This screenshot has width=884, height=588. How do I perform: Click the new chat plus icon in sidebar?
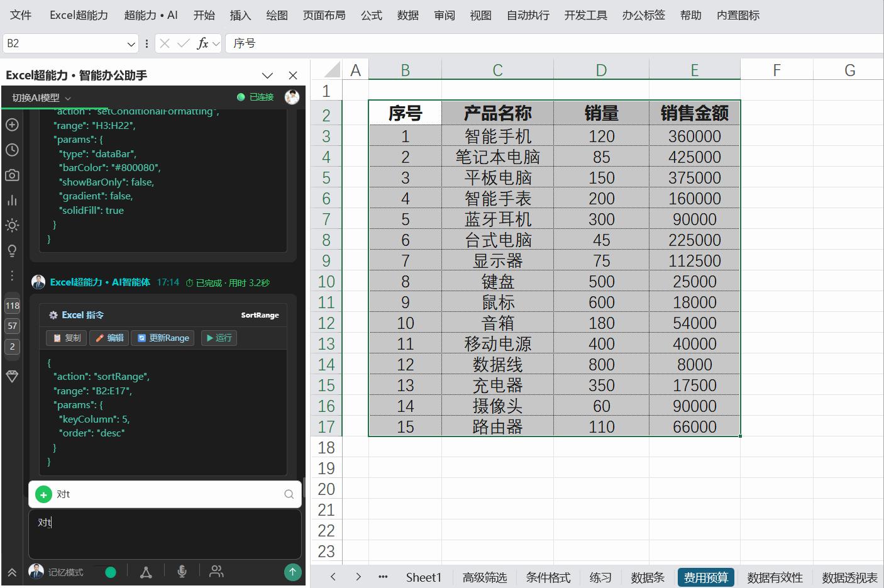coord(12,125)
